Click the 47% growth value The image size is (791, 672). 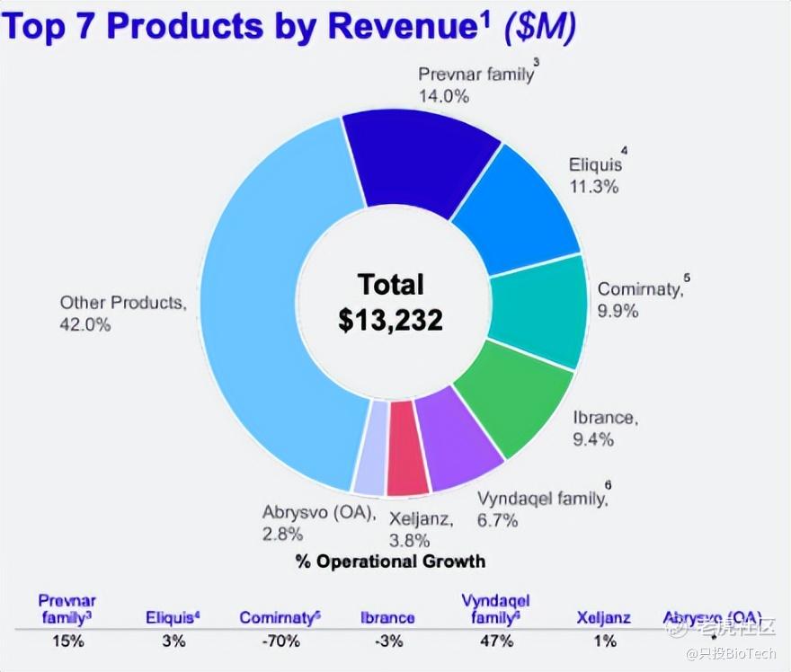coord(496,641)
